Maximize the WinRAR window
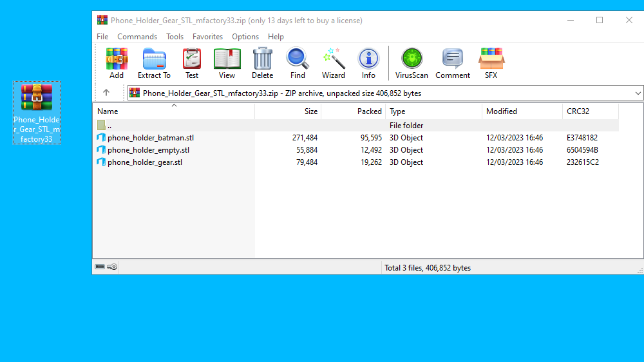This screenshot has width=644, height=362. [600, 20]
